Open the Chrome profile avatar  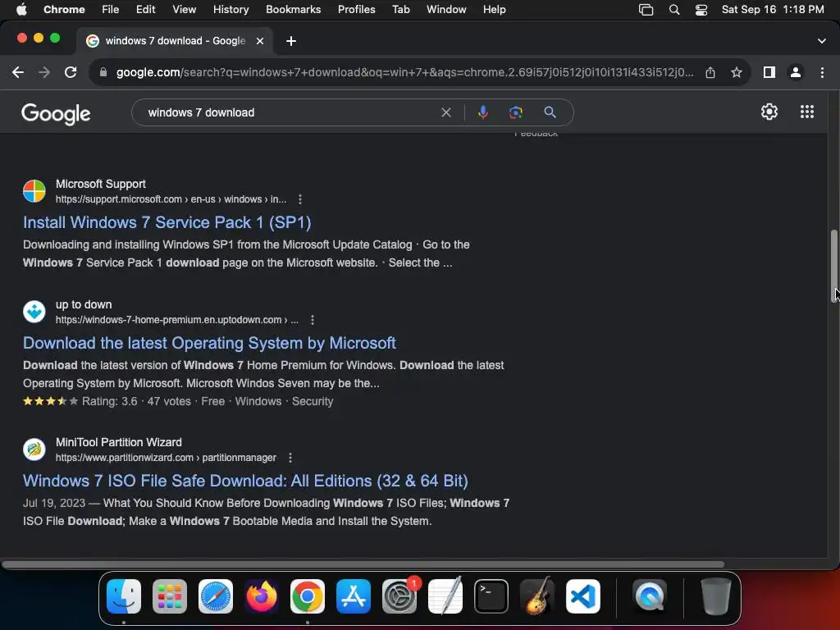(796, 72)
